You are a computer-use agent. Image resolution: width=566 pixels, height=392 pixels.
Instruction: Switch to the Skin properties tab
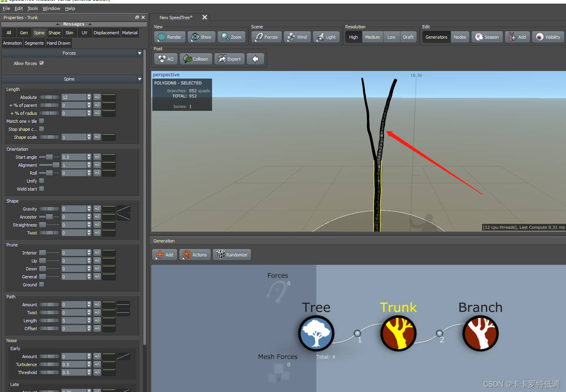pos(69,33)
